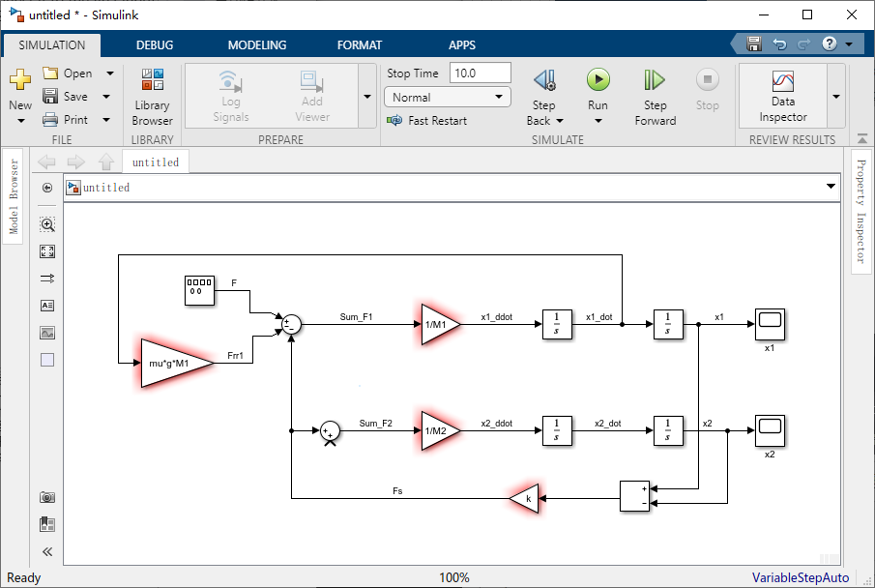Open the Property Inspector side panel
The width and height of the screenshot is (875, 588).
tap(860, 211)
